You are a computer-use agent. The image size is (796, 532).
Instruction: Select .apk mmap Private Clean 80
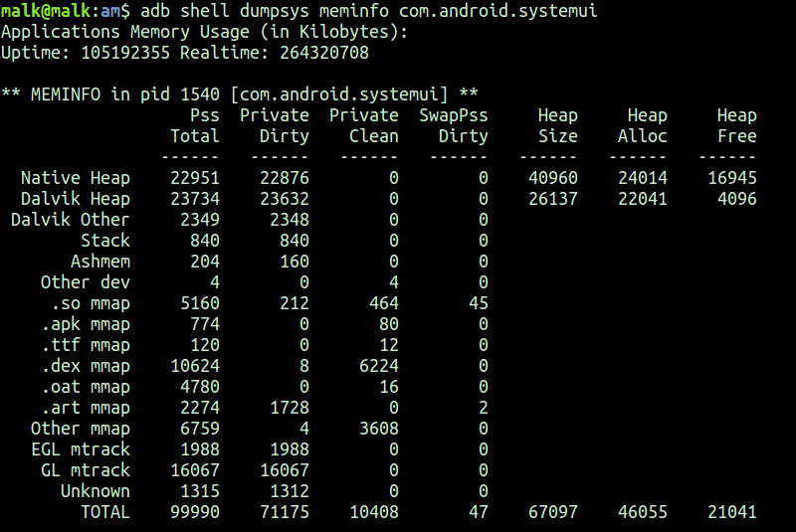(389, 324)
